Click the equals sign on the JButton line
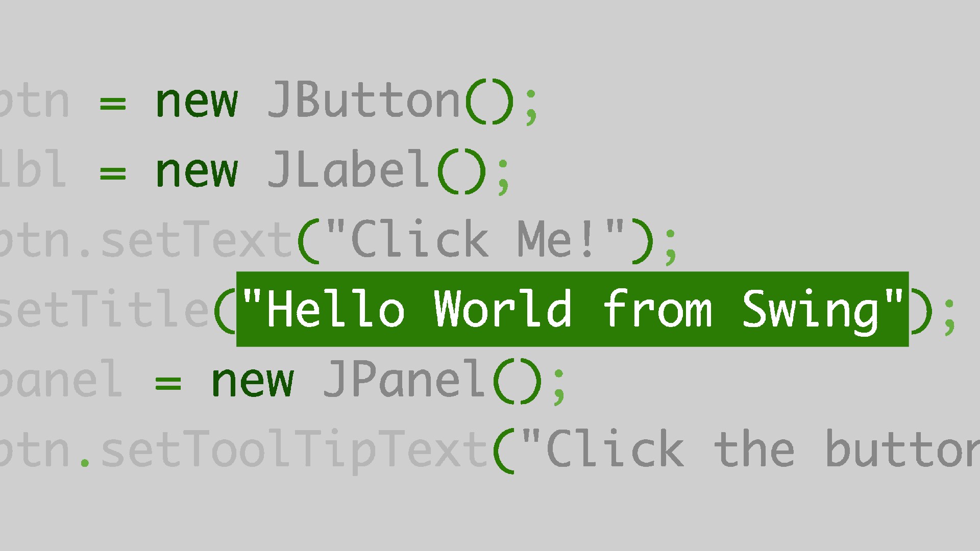This screenshot has height=551, width=980. coord(113,105)
